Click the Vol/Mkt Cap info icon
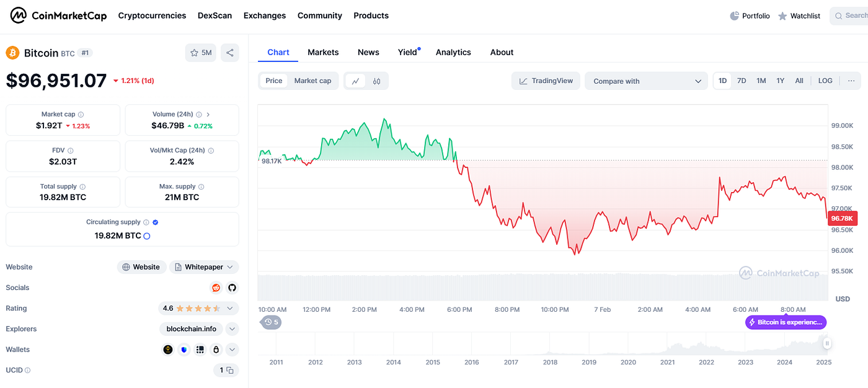 point(211,151)
